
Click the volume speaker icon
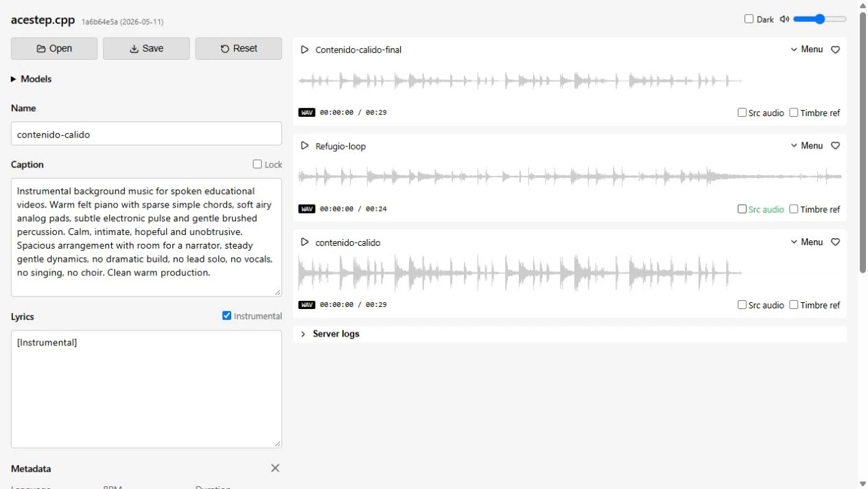point(784,19)
